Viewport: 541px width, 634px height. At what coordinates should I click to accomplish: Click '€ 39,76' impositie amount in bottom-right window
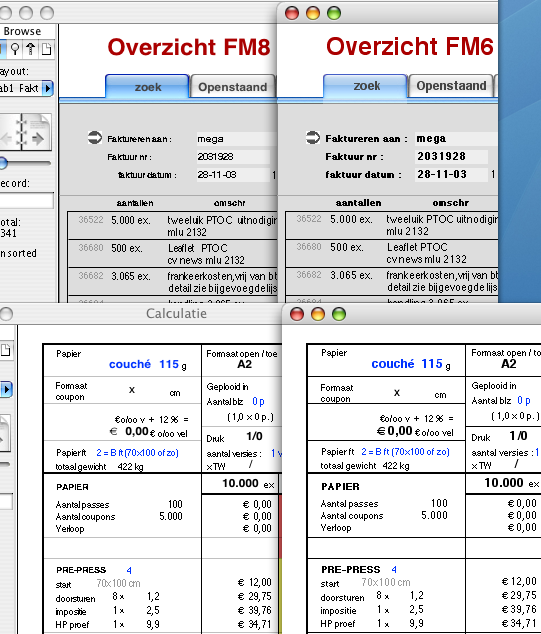(519, 609)
